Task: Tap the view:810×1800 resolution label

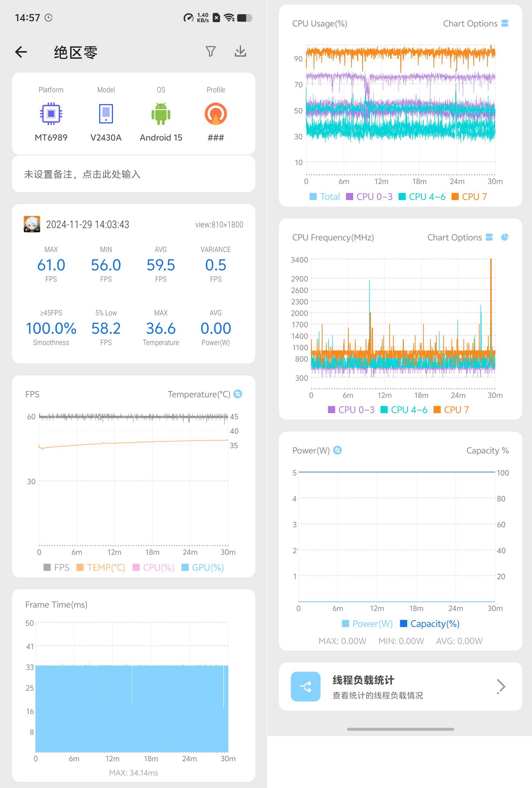Action: [219, 225]
